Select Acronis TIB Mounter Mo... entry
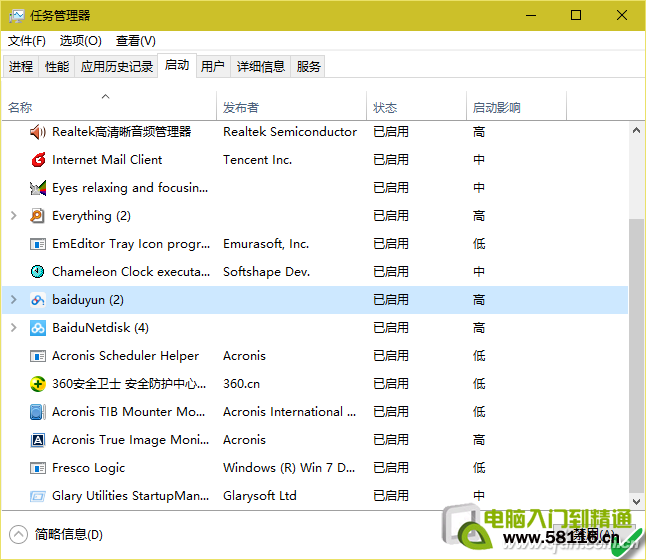This screenshot has height=560, width=646. point(129,412)
